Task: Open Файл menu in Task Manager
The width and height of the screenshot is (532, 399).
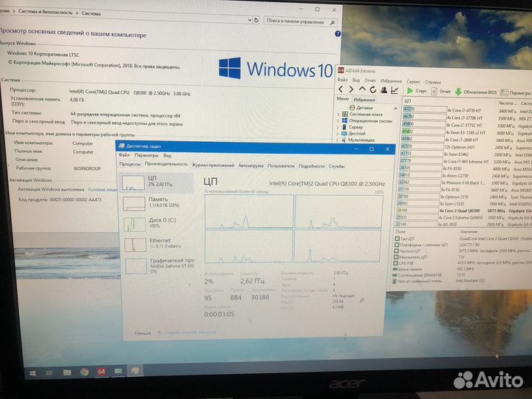Action: pyautogui.click(x=124, y=154)
